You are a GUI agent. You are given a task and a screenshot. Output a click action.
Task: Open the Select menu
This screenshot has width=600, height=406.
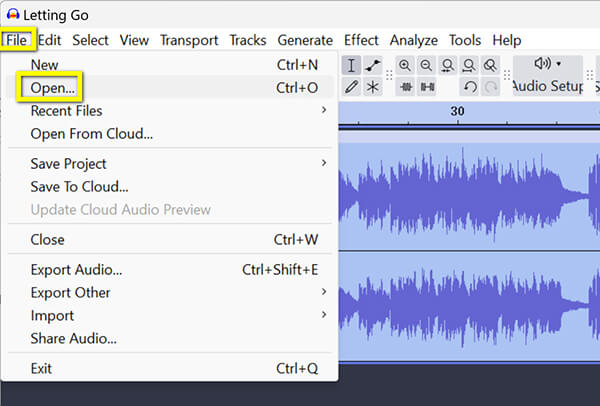click(90, 40)
